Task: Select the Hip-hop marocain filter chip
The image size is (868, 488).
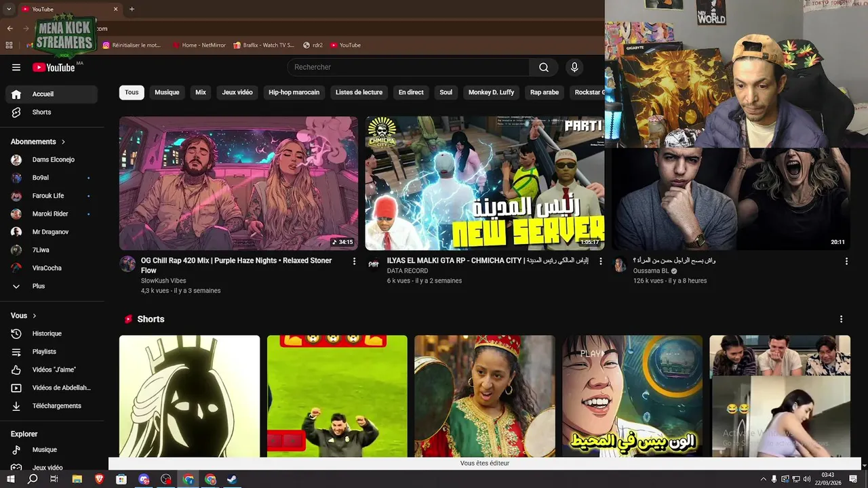Action: (x=294, y=92)
